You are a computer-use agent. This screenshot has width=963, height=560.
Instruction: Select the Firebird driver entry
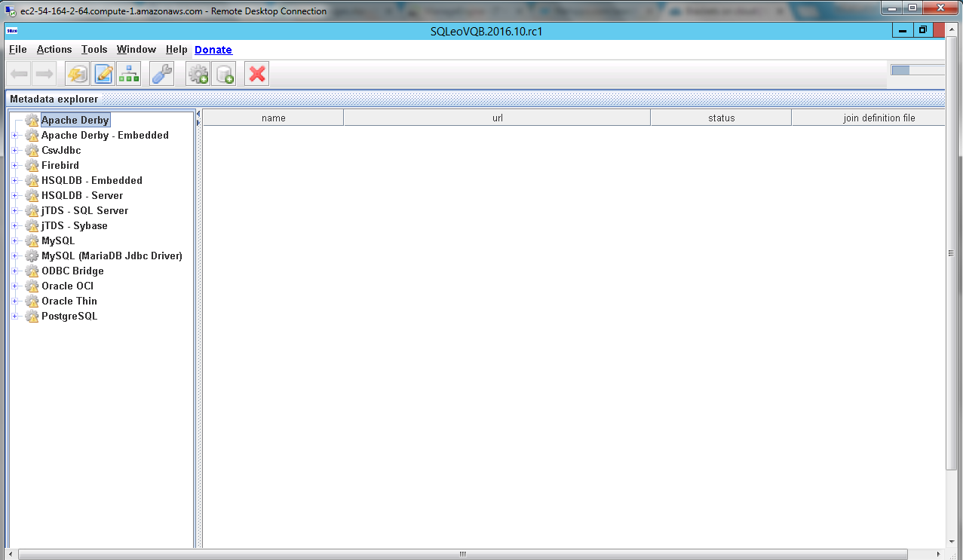tap(60, 166)
